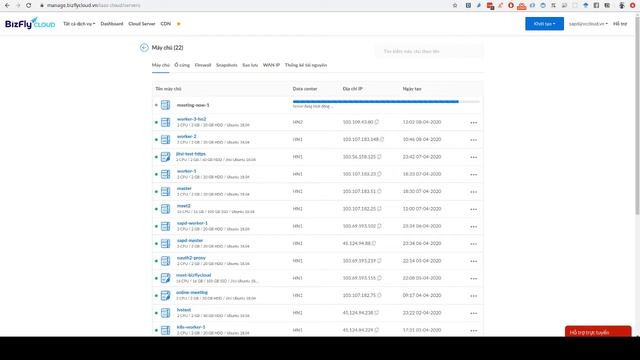Copy the IP address 103.107.183.148 of worker-2
Screen dimensions: 640x360
click(x=382, y=139)
